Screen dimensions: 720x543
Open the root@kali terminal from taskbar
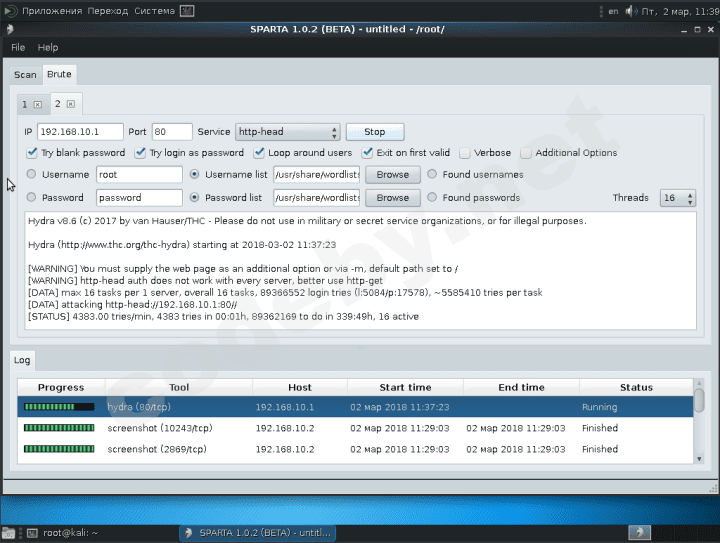tap(62, 533)
